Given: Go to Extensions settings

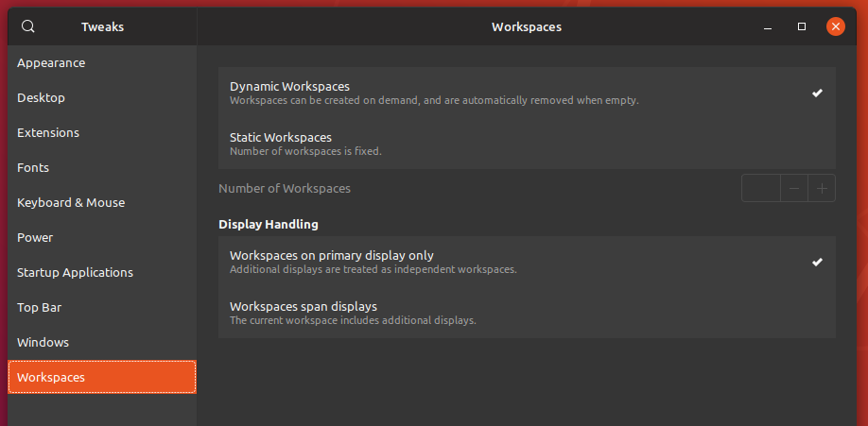Looking at the screenshot, I should [x=102, y=133].
